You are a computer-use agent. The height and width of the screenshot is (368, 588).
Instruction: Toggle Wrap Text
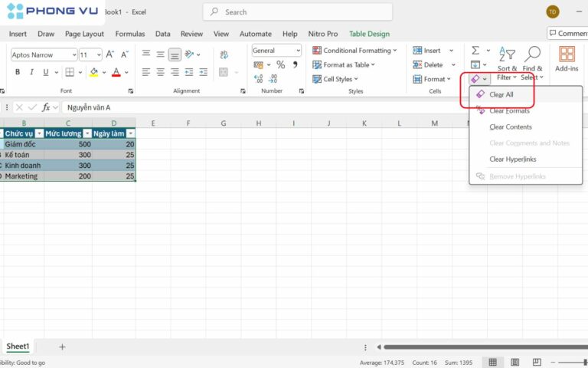(224, 55)
